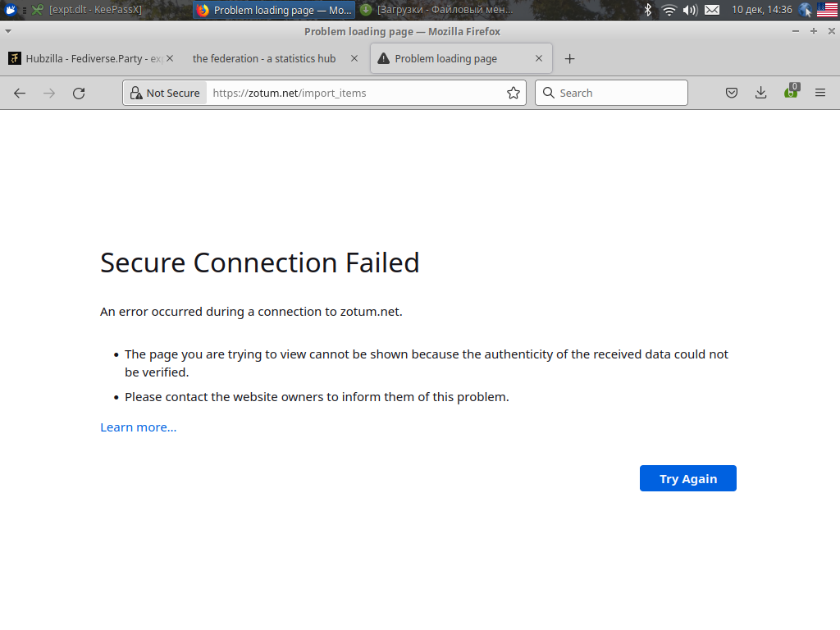Image resolution: width=840 pixels, height=630 pixels.
Task: Open the Downloads toolbar icon
Action: [x=761, y=94]
